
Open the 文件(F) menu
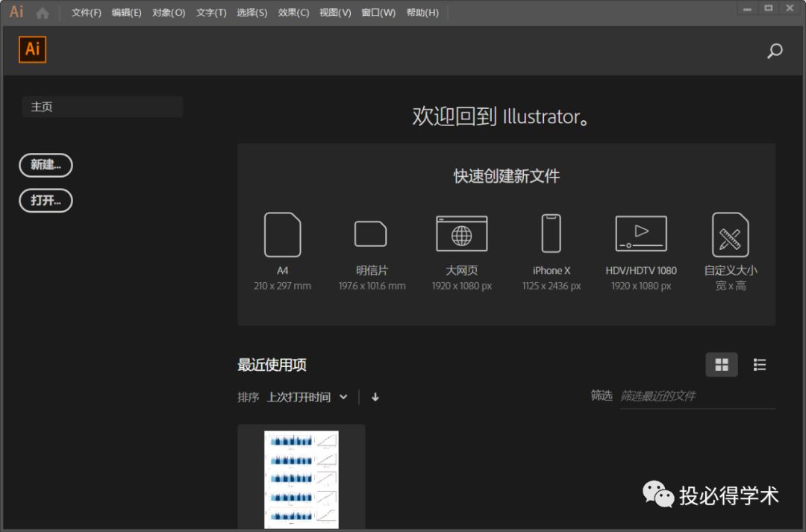tap(87, 13)
